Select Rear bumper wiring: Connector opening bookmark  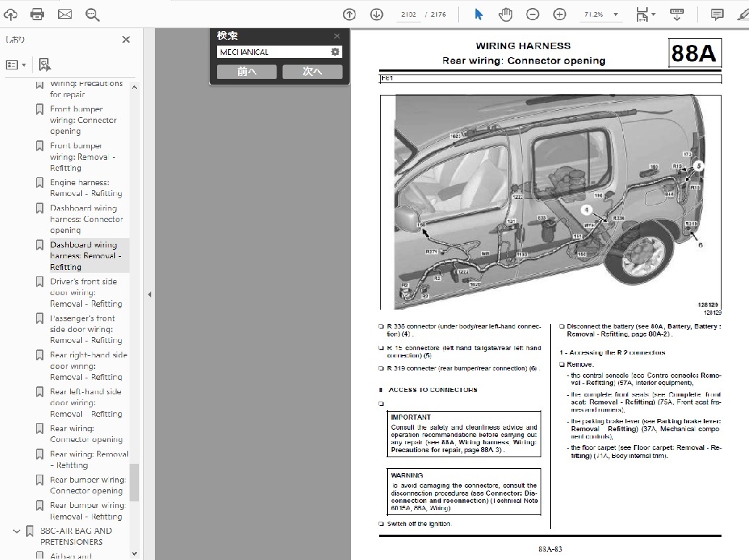(x=87, y=485)
